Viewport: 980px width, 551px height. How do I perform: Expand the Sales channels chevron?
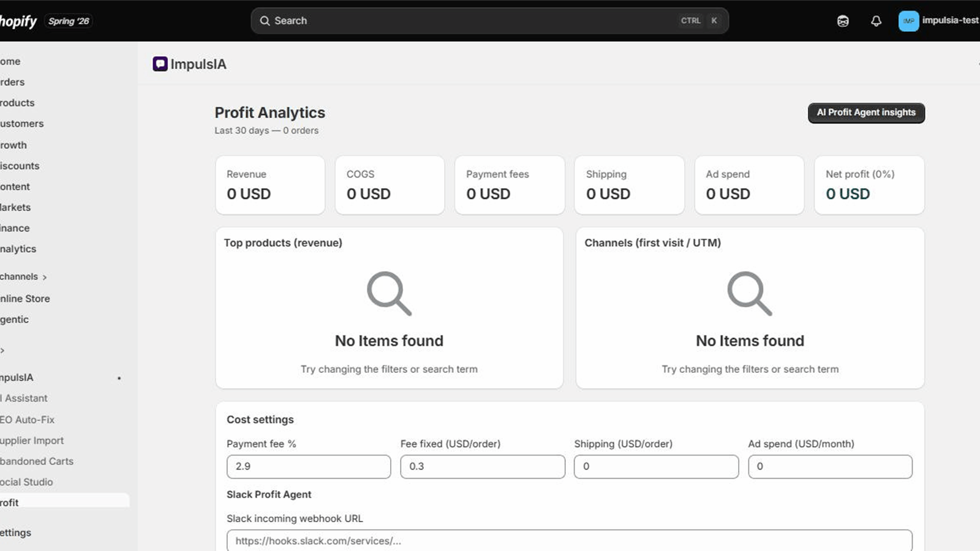click(x=45, y=277)
